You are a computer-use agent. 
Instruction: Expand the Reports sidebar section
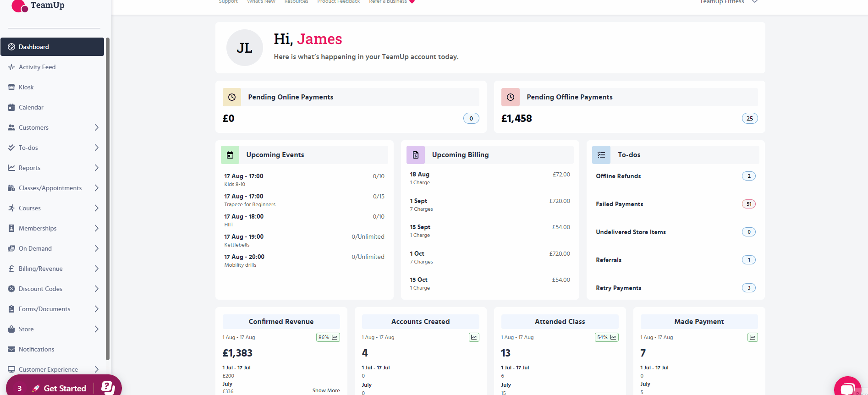click(x=96, y=168)
